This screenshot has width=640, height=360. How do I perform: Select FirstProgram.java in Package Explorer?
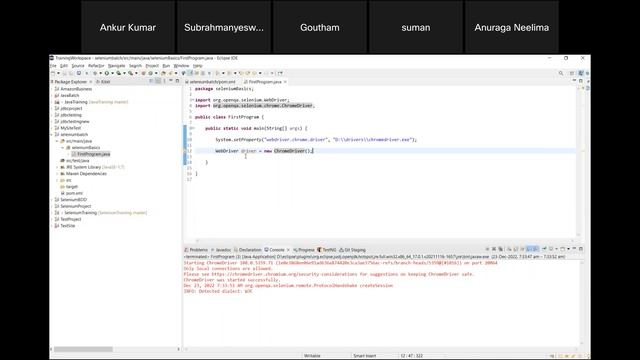tap(93, 154)
